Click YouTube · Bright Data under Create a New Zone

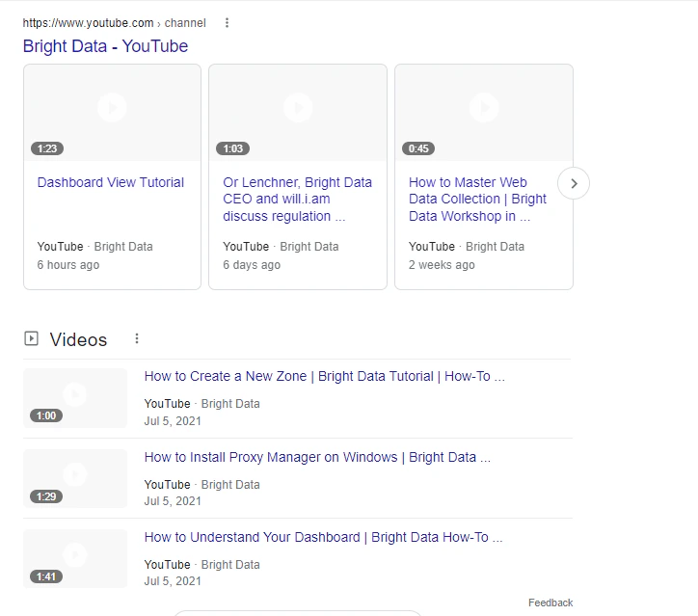(x=202, y=404)
